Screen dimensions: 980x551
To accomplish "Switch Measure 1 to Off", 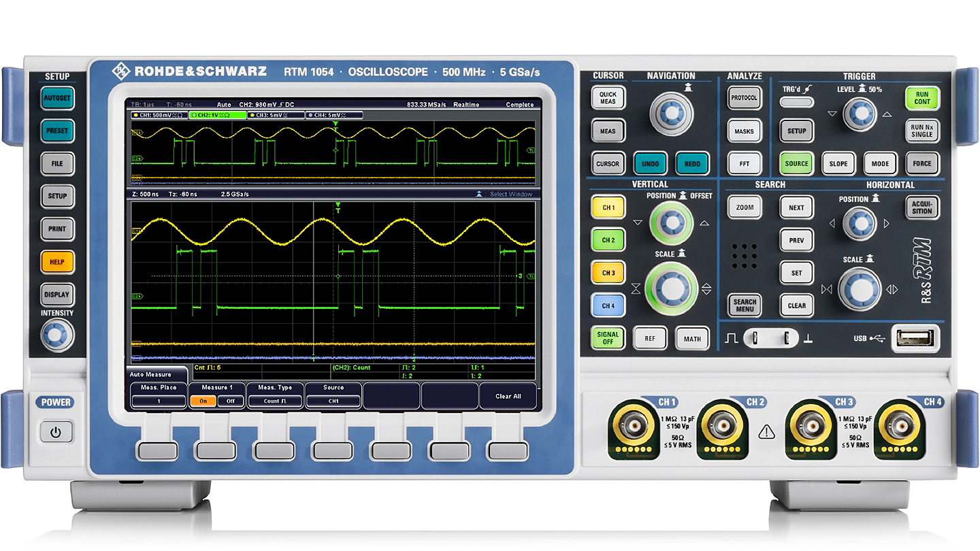I will tap(231, 401).
